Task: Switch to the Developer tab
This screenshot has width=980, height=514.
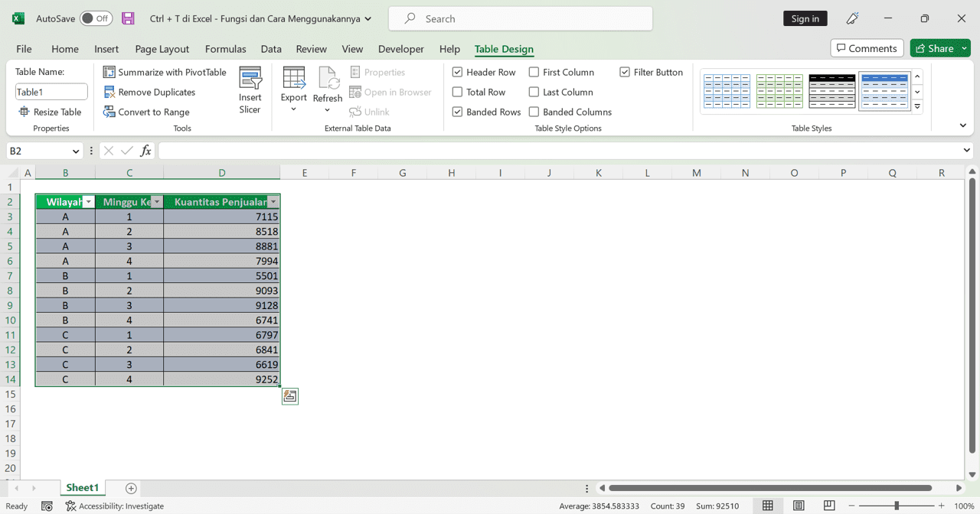Action: (401, 49)
